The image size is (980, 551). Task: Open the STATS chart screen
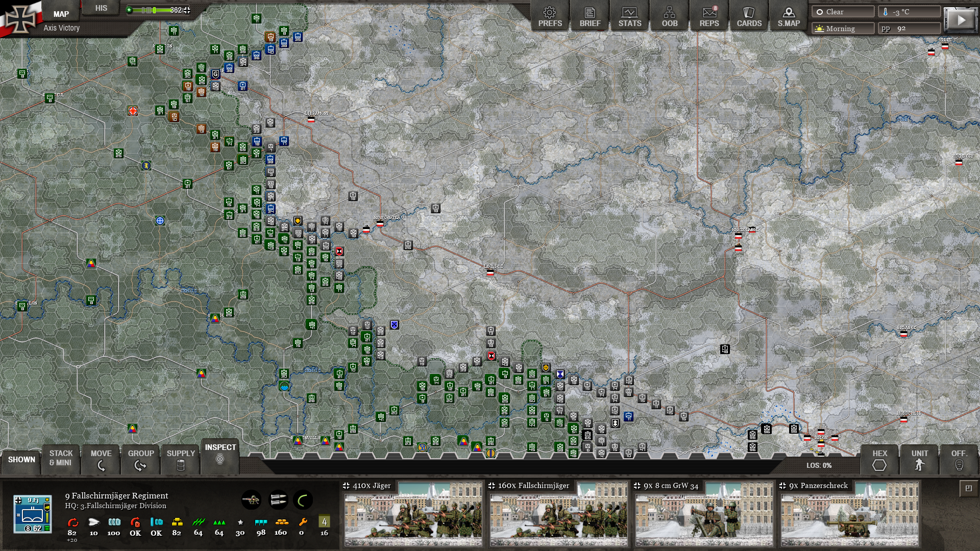pyautogui.click(x=629, y=17)
